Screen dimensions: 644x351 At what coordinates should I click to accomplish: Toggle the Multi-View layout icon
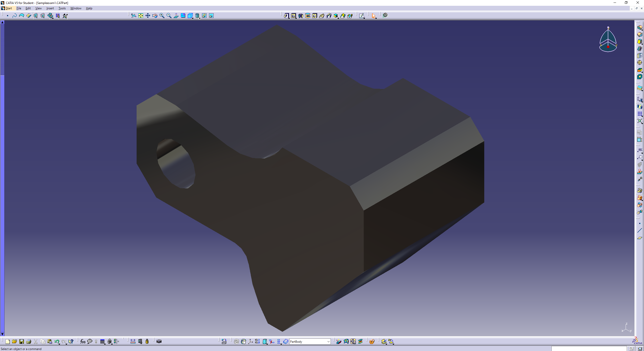pos(183,16)
